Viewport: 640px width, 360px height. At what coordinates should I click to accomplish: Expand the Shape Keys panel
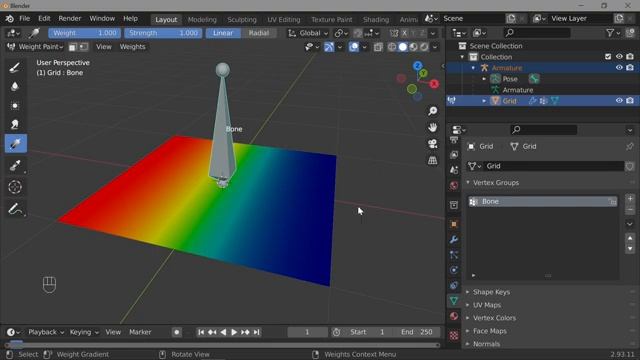(x=491, y=292)
